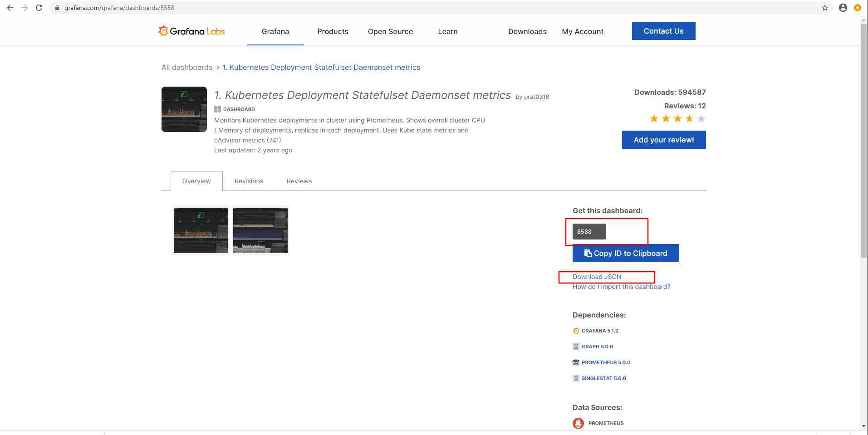The image size is (868, 435).
Task: Open the first dashboard screenshot thumbnail
Action: click(201, 230)
